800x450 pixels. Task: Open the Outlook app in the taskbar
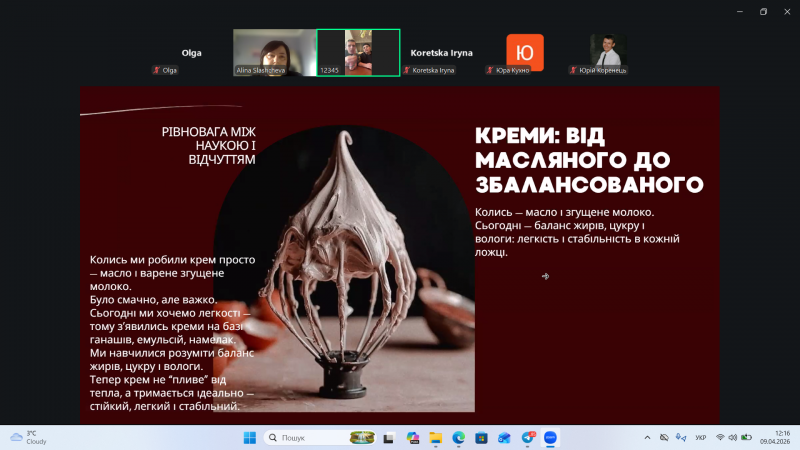[x=505, y=438]
